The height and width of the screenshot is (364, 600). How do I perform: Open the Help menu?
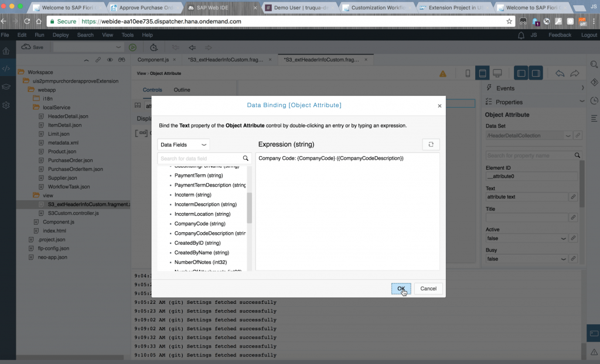[x=147, y=35]
